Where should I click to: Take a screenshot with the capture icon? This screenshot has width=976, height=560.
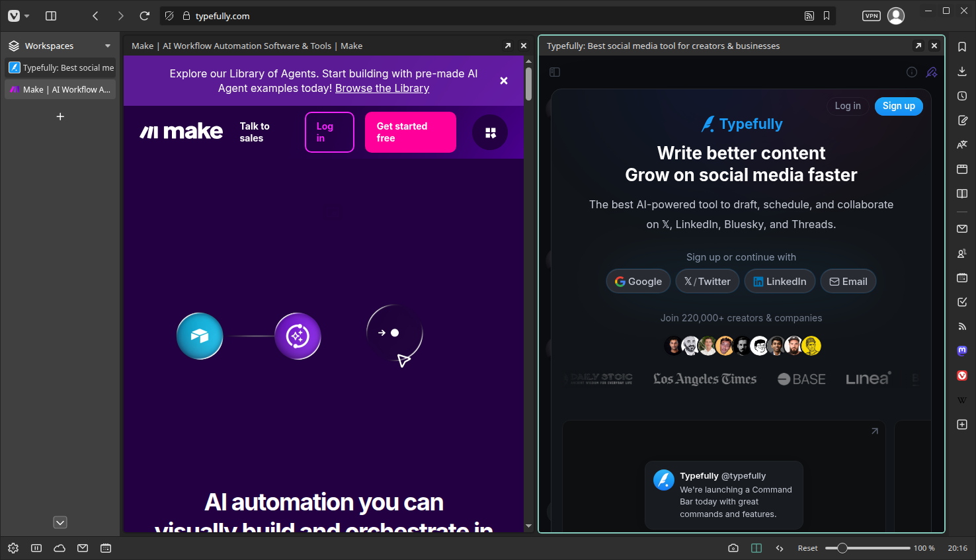pyautogui.click(x=733, y=548)
